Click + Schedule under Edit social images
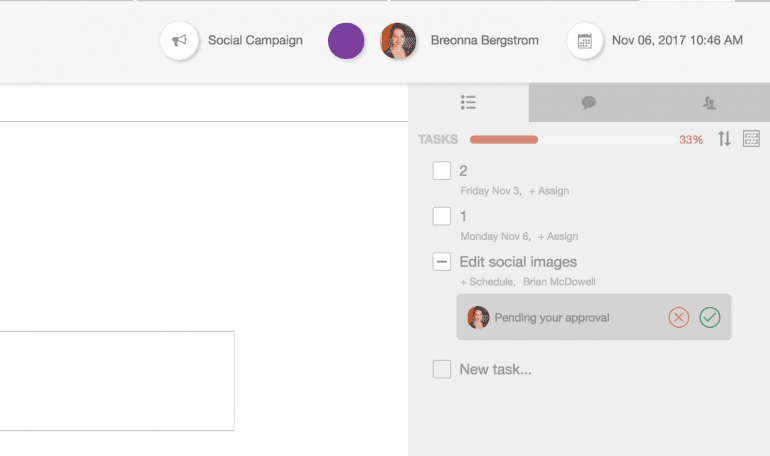The width and height of the screenshot is (770, 456). click(x=486, y=283)
